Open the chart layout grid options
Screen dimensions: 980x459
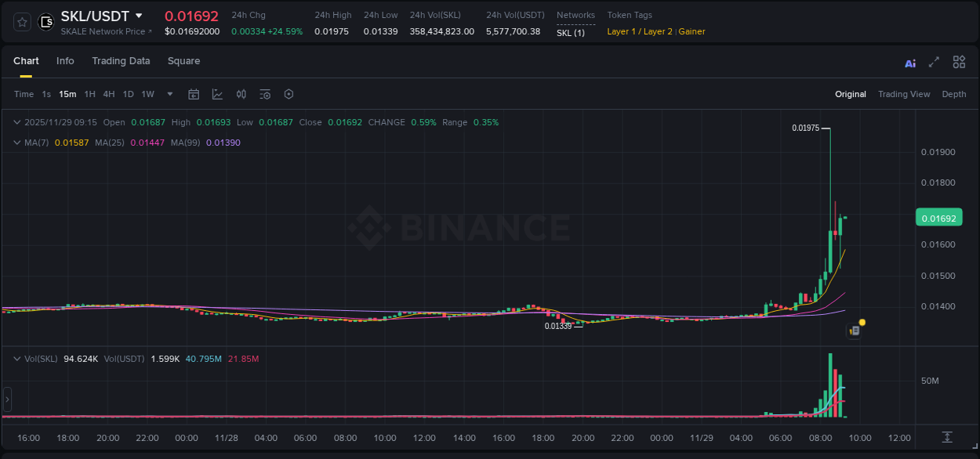tap(959, 62)
